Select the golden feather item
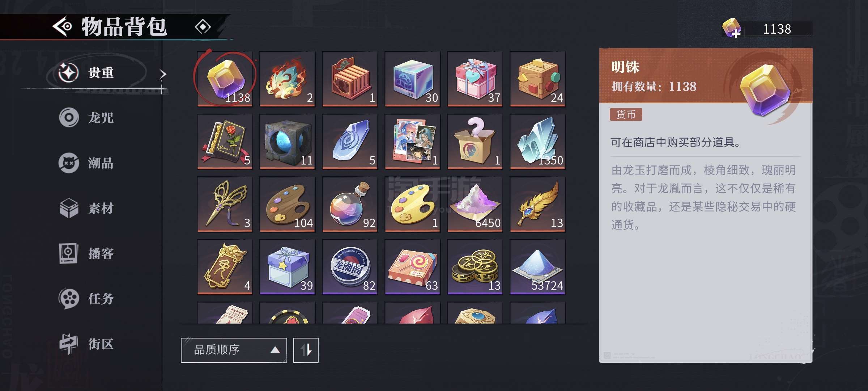Viewport: 868px width, 391px height. point(537,204)
